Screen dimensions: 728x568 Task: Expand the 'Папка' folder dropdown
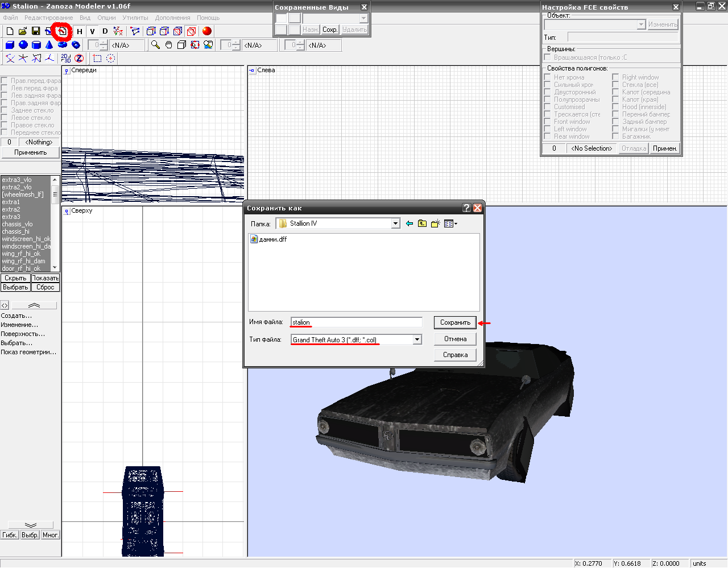[395, 224]
